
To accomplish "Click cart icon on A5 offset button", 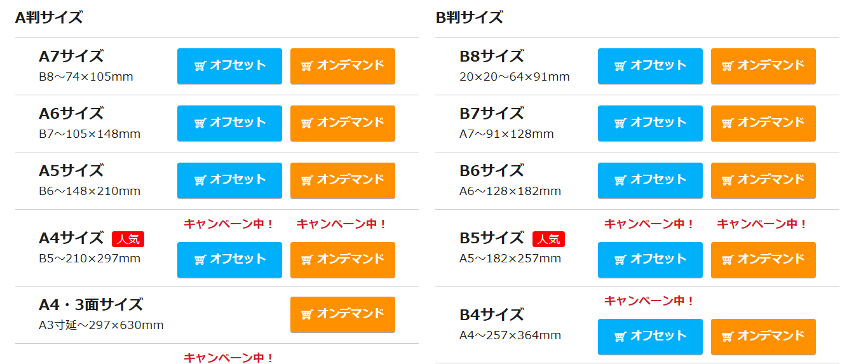I will pos(200,180).
